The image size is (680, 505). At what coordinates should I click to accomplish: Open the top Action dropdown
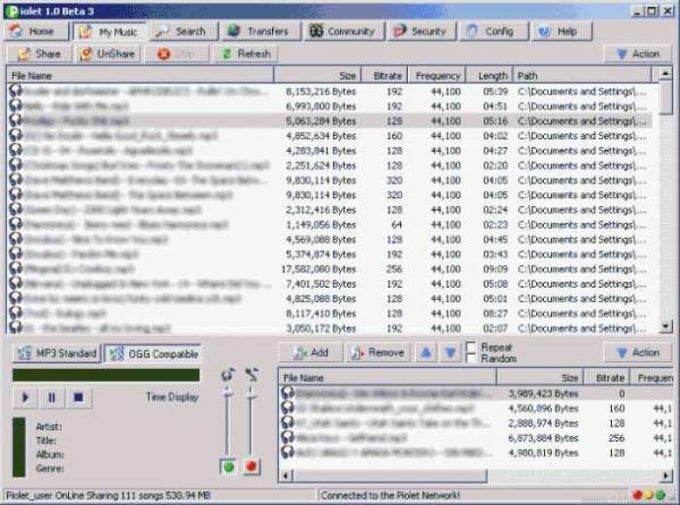pyautogui.click(x=638, y=54)
